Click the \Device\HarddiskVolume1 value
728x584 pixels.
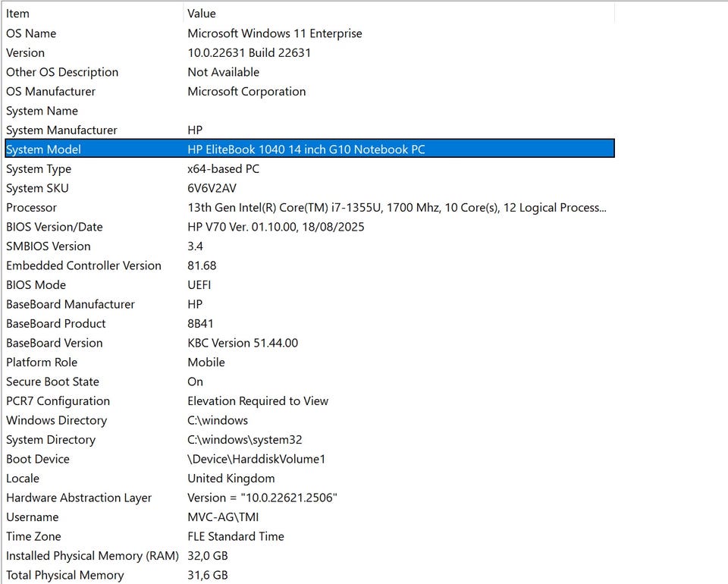256,459
